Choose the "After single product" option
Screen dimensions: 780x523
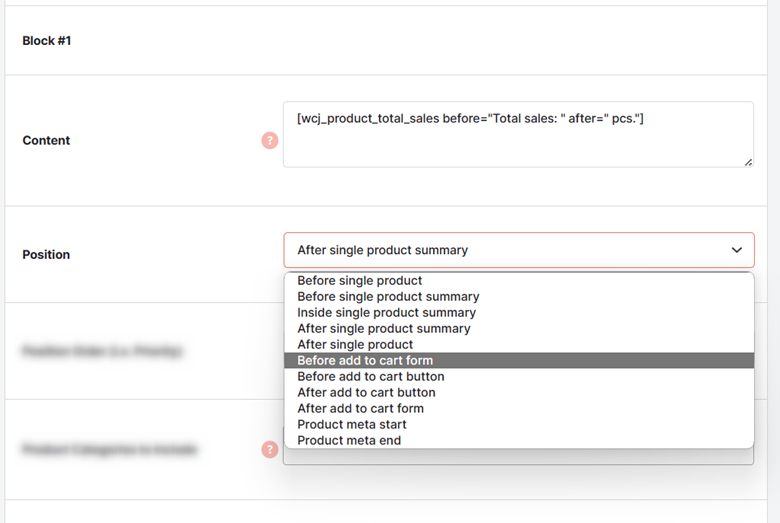coord(519,344)
